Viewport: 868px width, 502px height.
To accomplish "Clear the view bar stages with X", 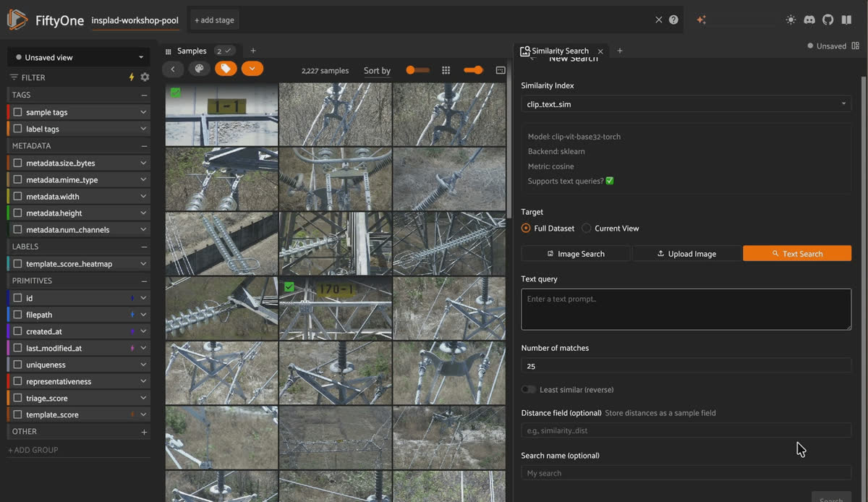I will (x=658, y=20).
